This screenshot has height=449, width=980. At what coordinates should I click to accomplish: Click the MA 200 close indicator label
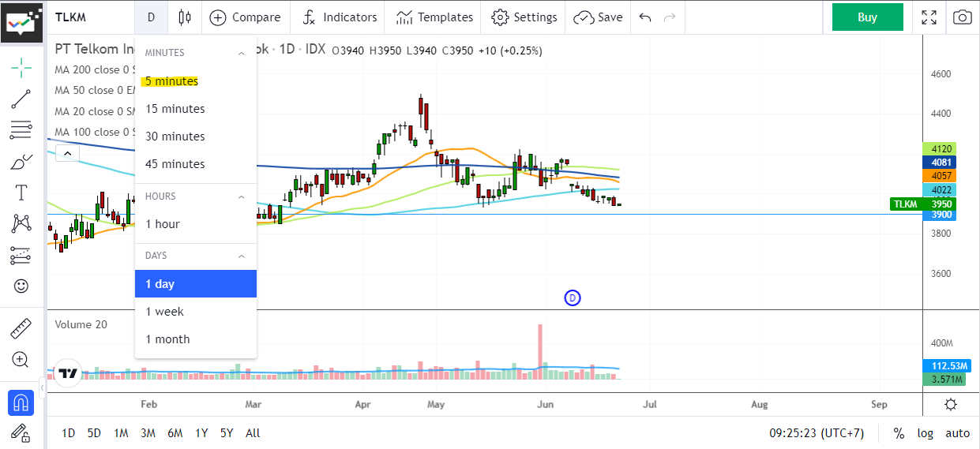95,69
